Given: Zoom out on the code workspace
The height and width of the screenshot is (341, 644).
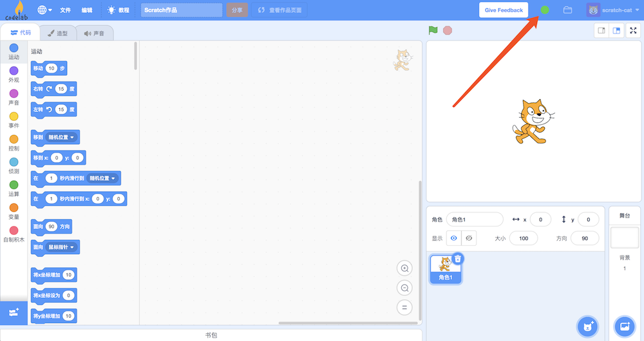Looking at the screenshot, I should [405, 288].
